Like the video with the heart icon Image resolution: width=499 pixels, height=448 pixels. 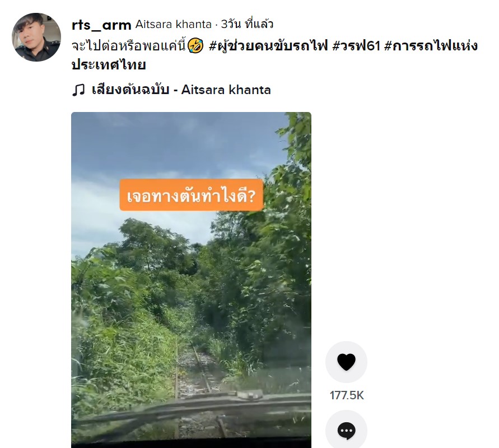(x=346, y=362)
